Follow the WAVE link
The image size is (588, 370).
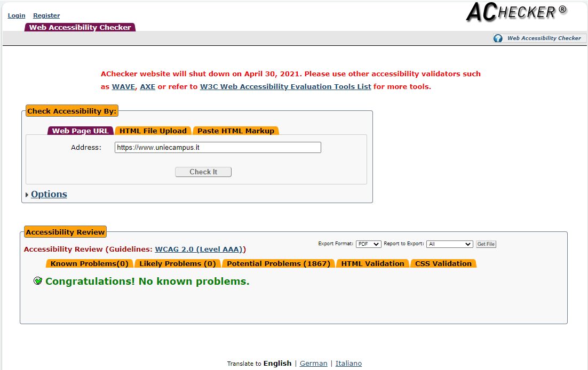tap(123, 86)
